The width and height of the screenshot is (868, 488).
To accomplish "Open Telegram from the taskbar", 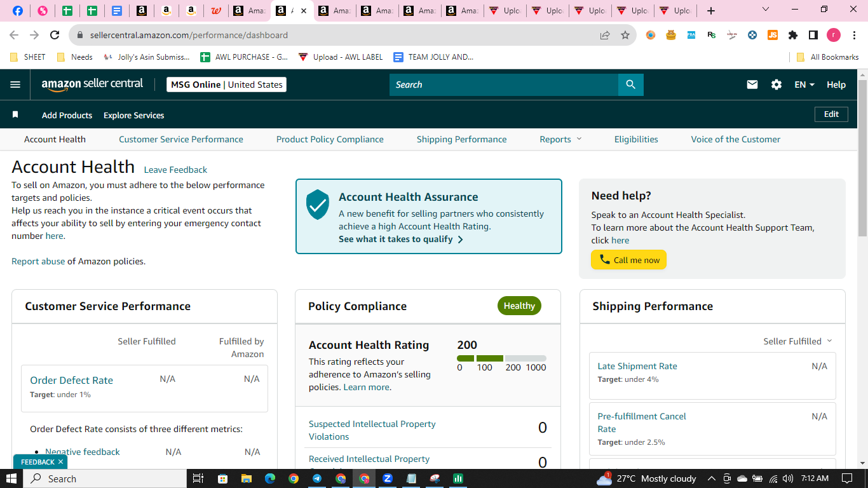I will 316,478.
